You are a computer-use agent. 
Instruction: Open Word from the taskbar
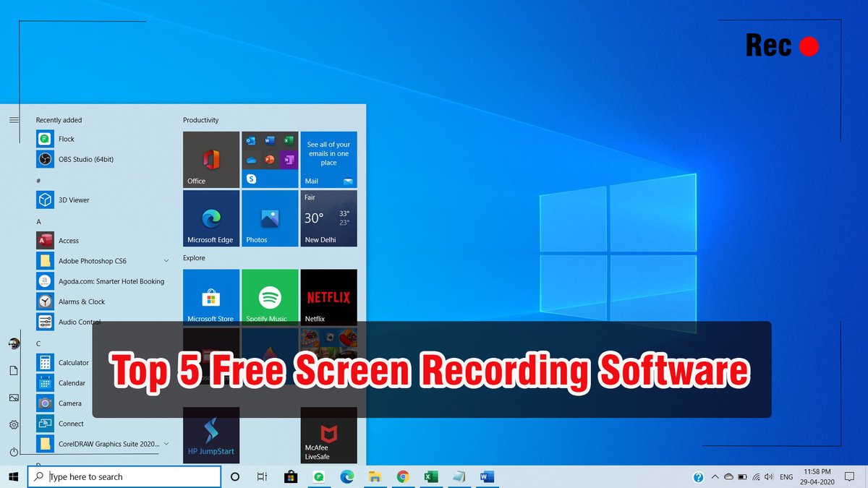487,477
